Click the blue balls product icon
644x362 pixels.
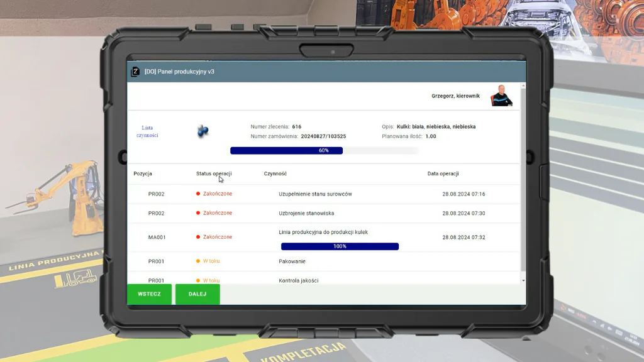click(203, 131)
